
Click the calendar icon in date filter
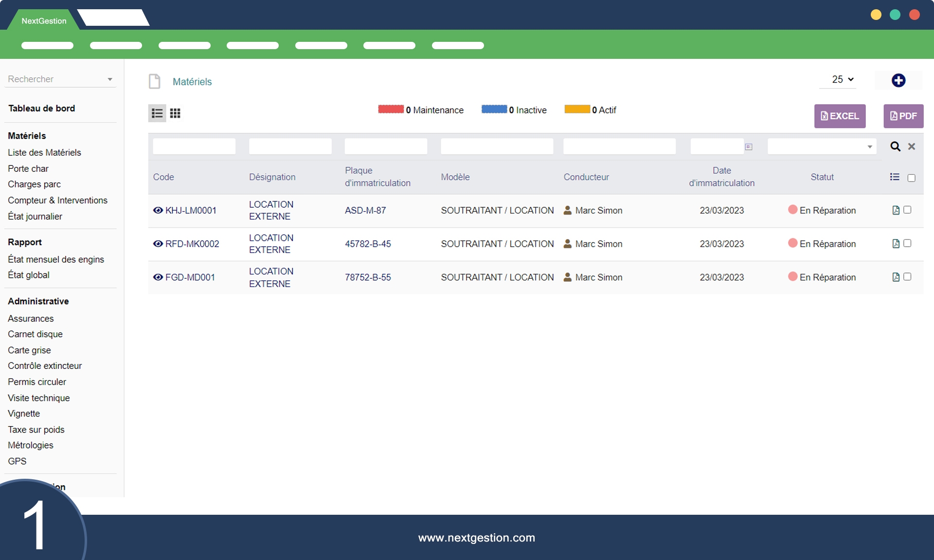[x=749, y=147]
